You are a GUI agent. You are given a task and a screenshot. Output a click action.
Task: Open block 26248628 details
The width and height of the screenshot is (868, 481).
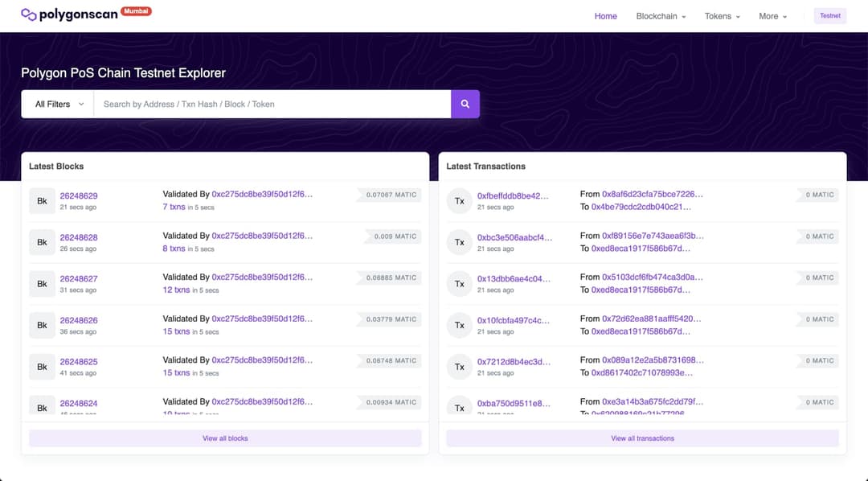coord(79,236)
